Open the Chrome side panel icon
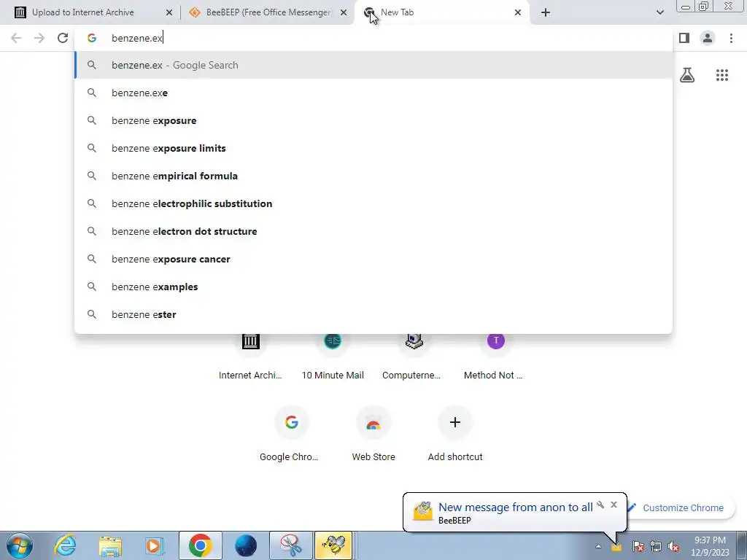This screenshot has height=560, width=747. [x=684, y=38]
